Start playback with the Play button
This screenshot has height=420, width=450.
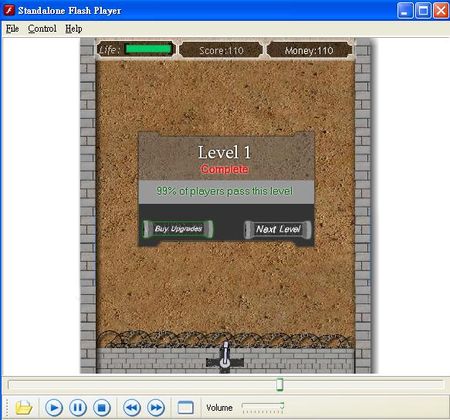point(54,407)
